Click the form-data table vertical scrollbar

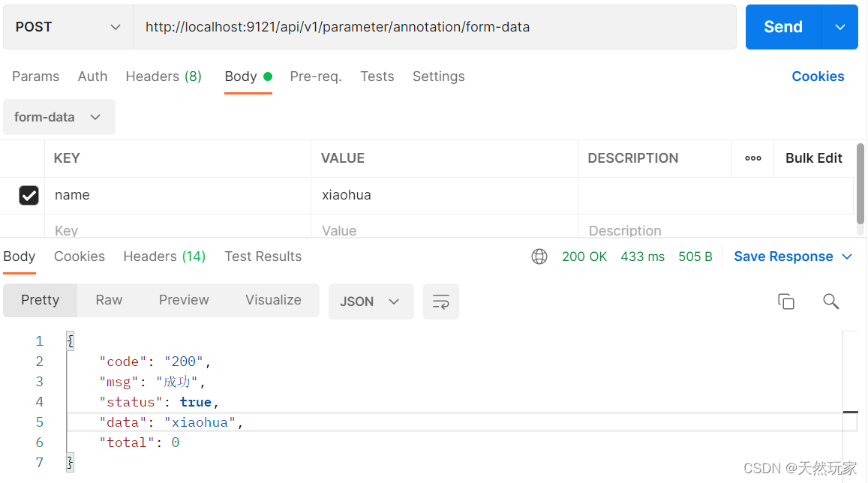(860, 184)
